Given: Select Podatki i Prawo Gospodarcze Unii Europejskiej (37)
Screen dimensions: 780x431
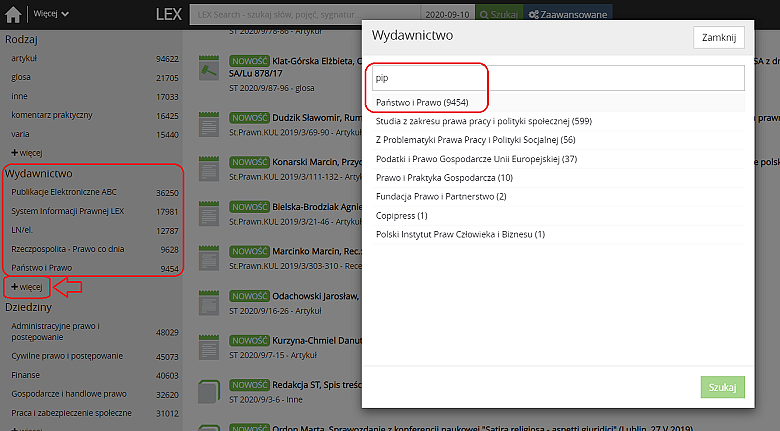Looking at the screenshot, I should pos(476,159).
